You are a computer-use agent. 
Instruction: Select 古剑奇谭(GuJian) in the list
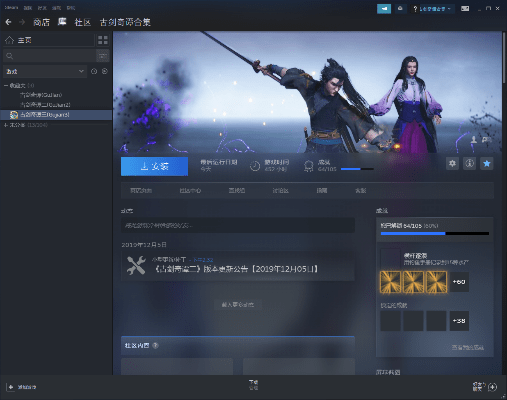(41, 95)
